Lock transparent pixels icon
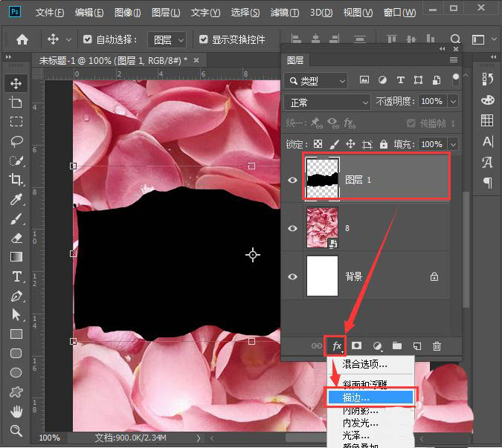 click(x=318, y=144)
